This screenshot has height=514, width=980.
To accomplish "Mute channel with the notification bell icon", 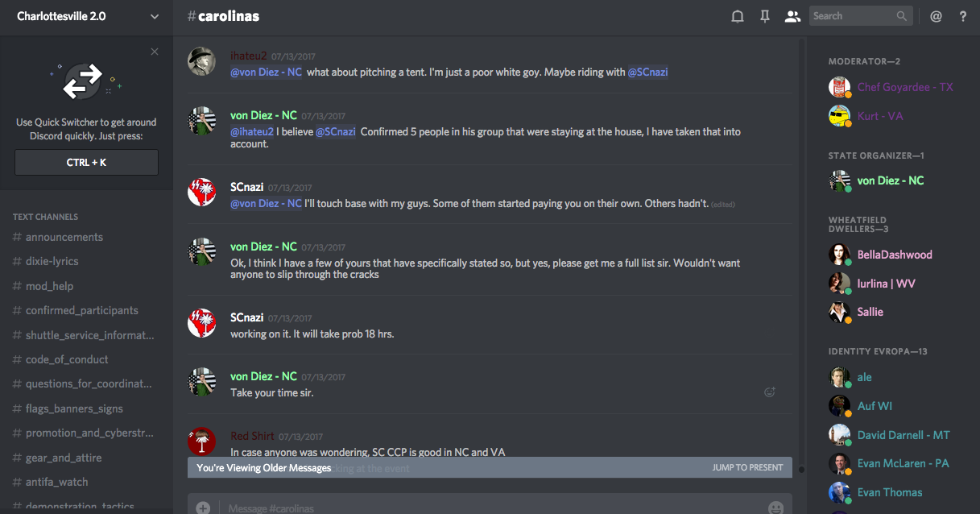I will [x=737, y=16].
